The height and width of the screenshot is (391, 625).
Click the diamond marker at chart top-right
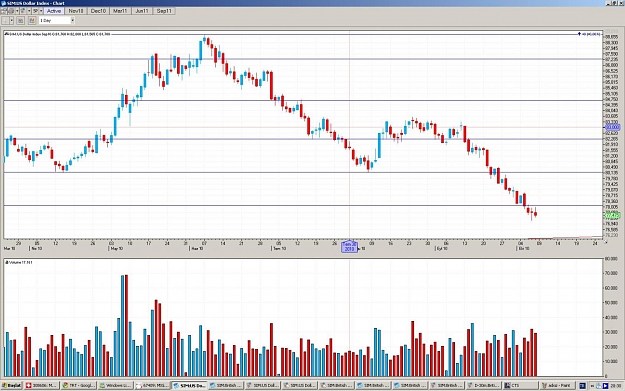579,34
